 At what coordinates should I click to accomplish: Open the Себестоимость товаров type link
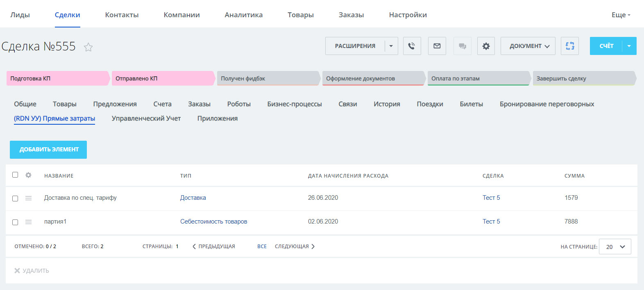tap(213, 221)
